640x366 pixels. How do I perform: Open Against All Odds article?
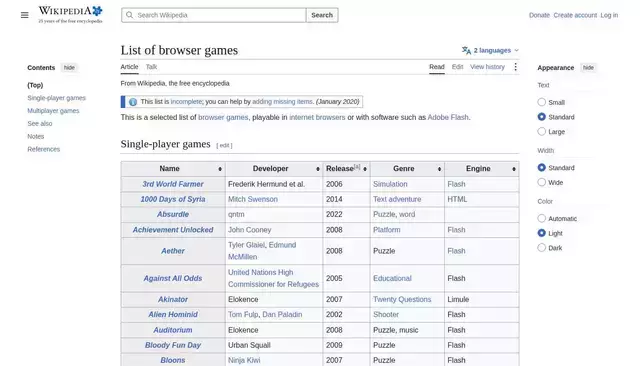click(x=173, y=278)
